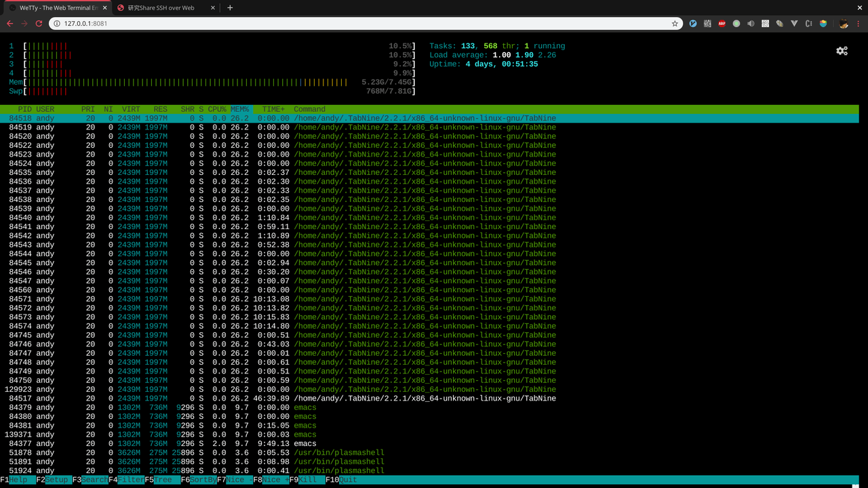Viewport: 868px width, 488px height.
Task: Click the green circle extension icon
Action: point(736,24)
